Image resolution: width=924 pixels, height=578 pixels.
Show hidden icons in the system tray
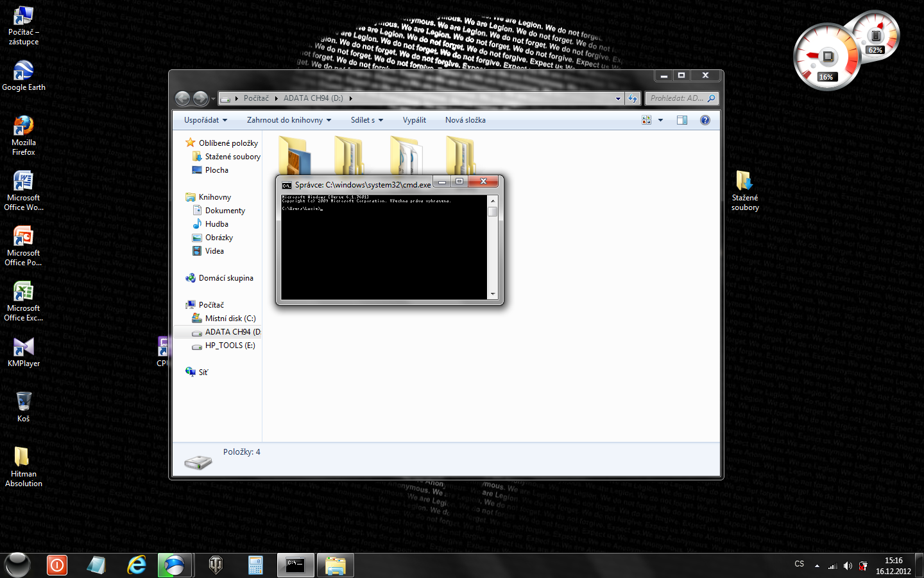click(x=817, y=566)
